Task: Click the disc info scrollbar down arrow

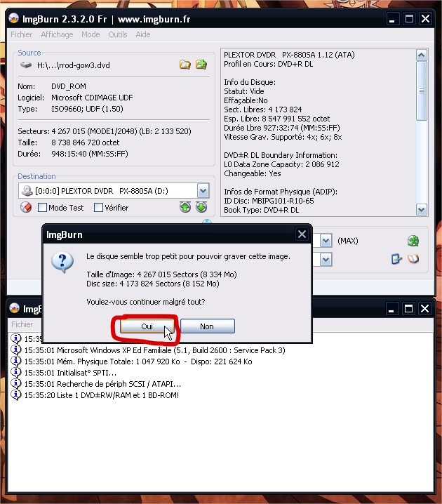Action: pyautogui.click(x=421, y=210)
